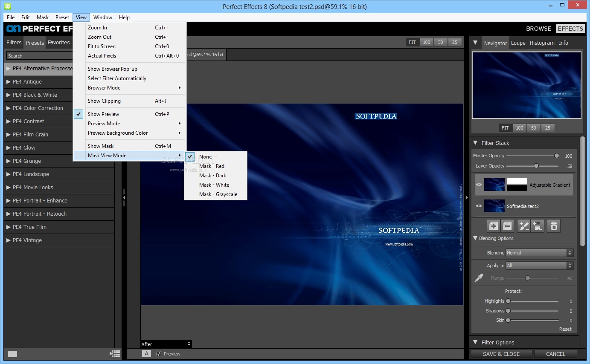Click the EFFECTS module button
Screen dimensions: 590x364
pos(570,29)
